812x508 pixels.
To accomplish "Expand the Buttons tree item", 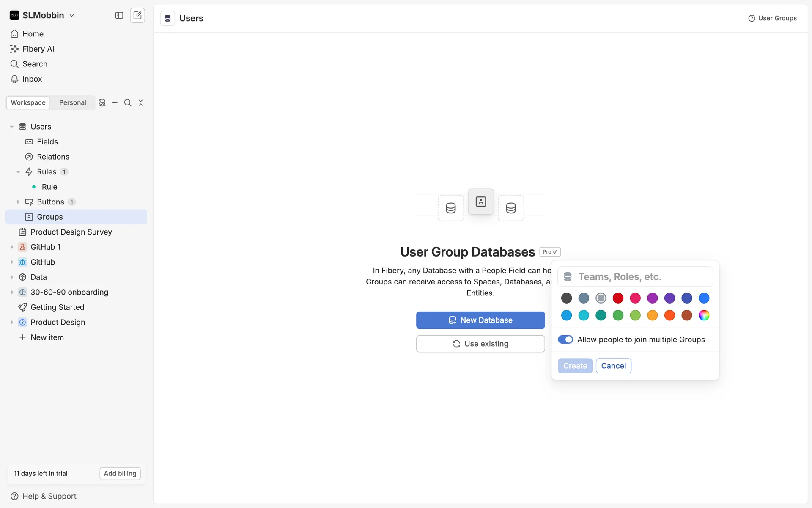I will point(18,202).
